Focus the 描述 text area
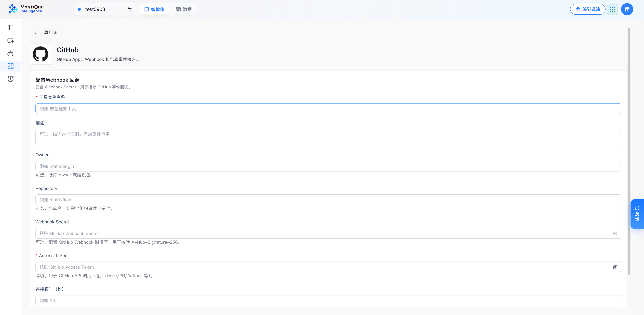This screenshot has height=315, width=644. (x=328, y=137)
